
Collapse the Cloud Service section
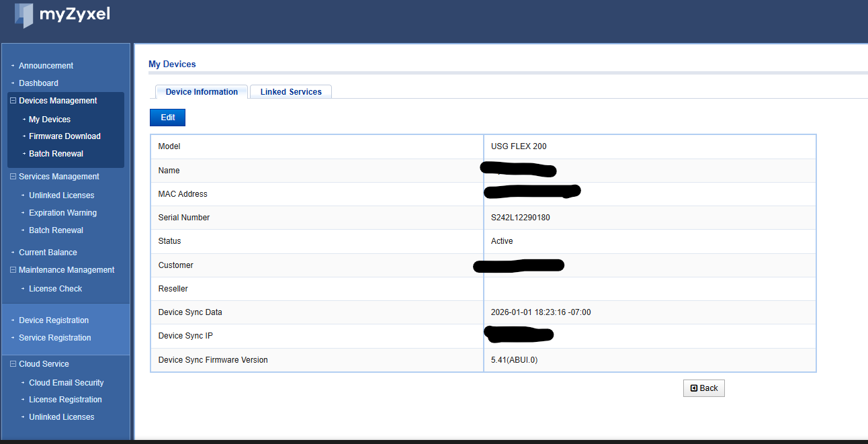[13, 364]
